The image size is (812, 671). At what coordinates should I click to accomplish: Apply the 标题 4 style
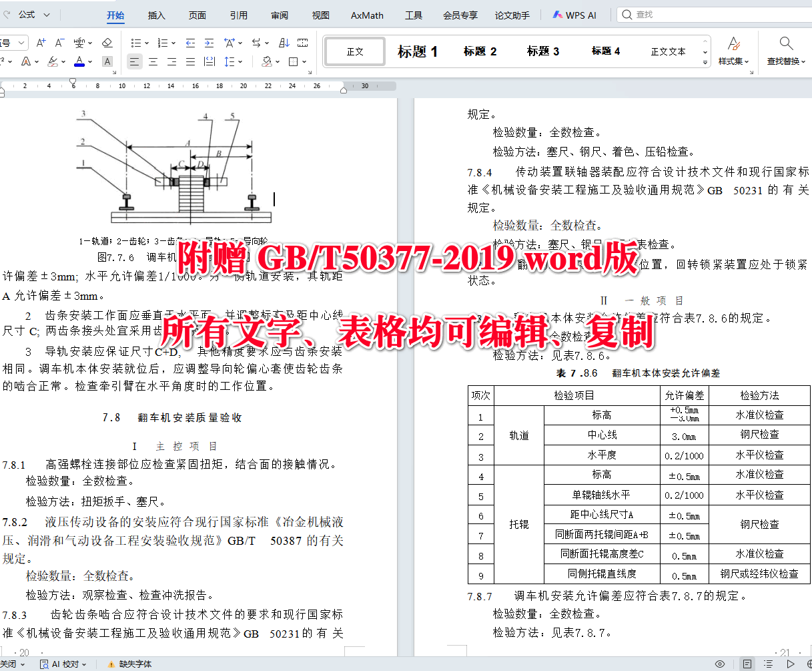tap(606, 51)
